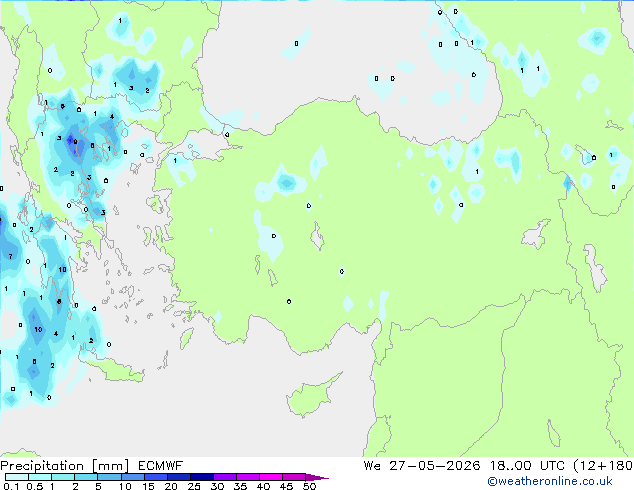Click the 30–35 mm purple legend swatch
The height and width of the screenshot is (490, 634).
point(224,477)
